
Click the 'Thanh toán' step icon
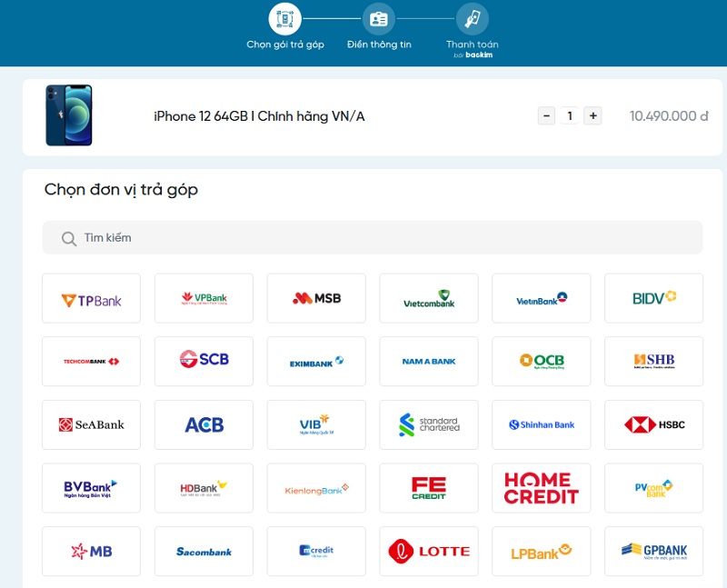point(472,19)
